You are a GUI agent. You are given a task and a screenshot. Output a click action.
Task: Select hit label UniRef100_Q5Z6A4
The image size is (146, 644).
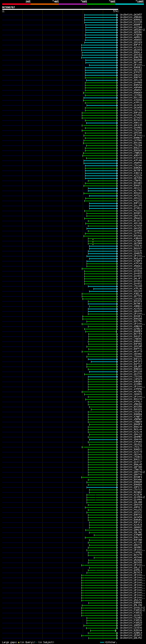click(x=131, y=560)
